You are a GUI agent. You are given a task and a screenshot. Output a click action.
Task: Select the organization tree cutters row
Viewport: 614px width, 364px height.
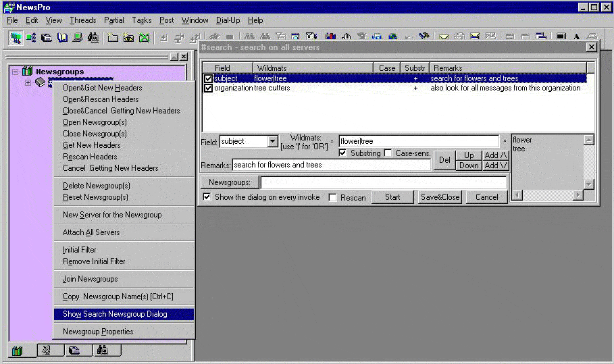pos(394,88)
